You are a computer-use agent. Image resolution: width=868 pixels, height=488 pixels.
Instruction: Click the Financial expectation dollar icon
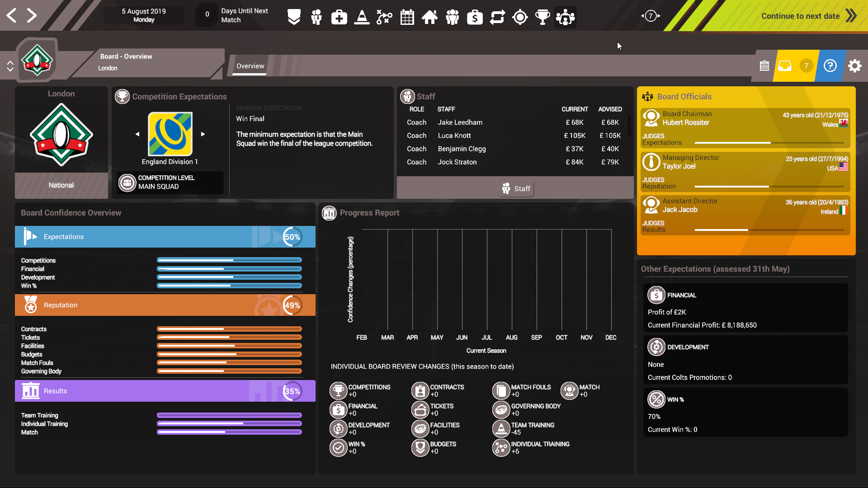pos(656,295)
